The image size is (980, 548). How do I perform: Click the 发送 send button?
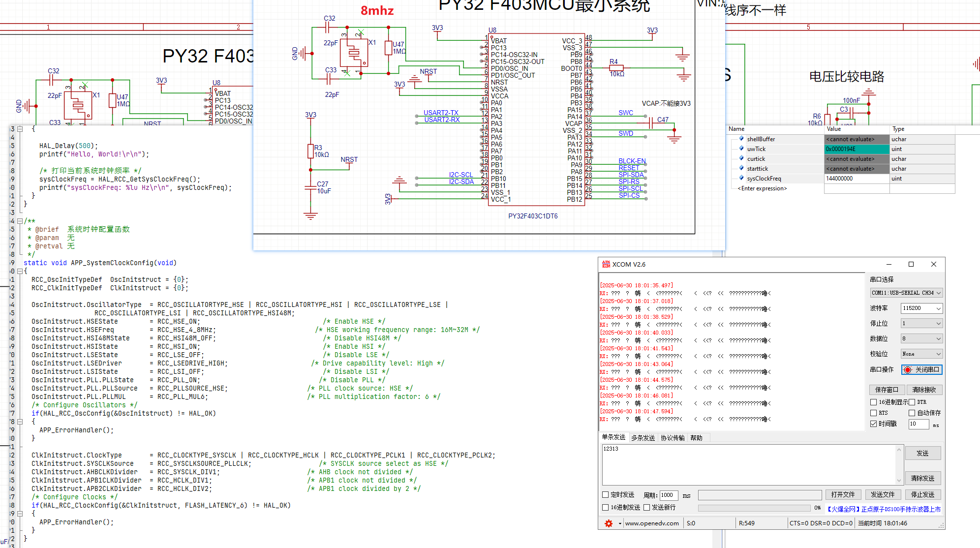(x=923, y=454)
